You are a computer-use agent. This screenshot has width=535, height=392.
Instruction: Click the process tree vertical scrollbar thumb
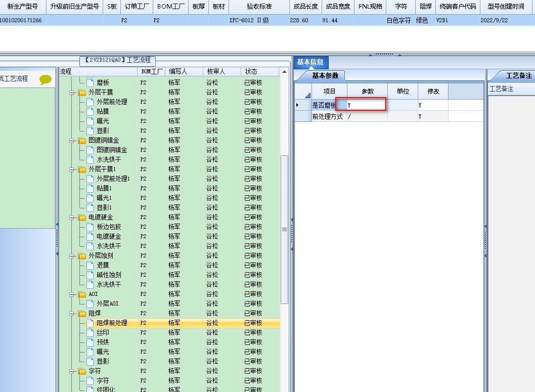point(284,229)
